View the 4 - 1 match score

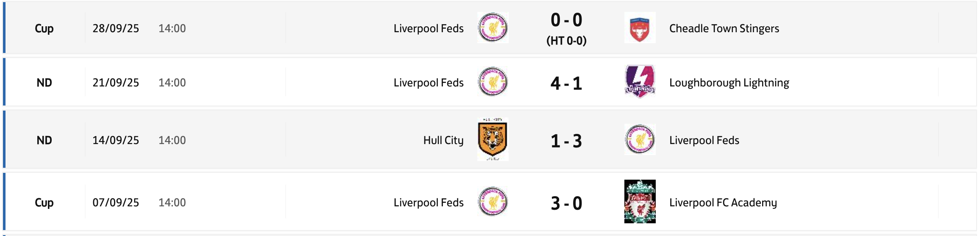coord(566,83)
